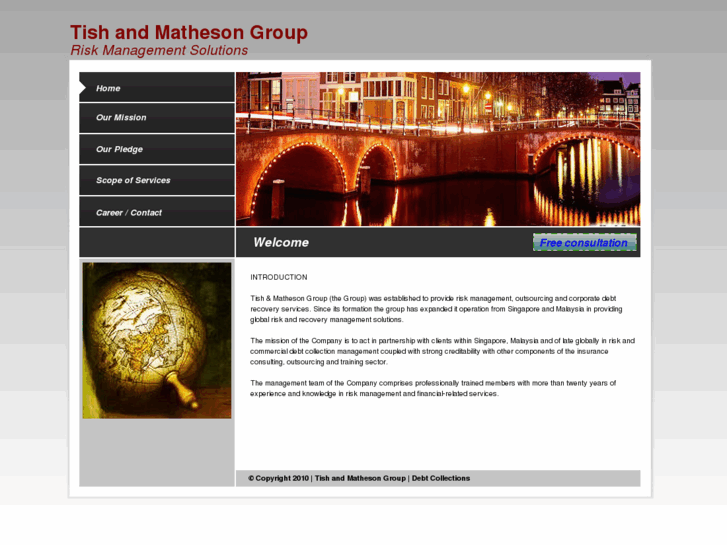Click the INTRODUCTION heading text

[279, 277]
